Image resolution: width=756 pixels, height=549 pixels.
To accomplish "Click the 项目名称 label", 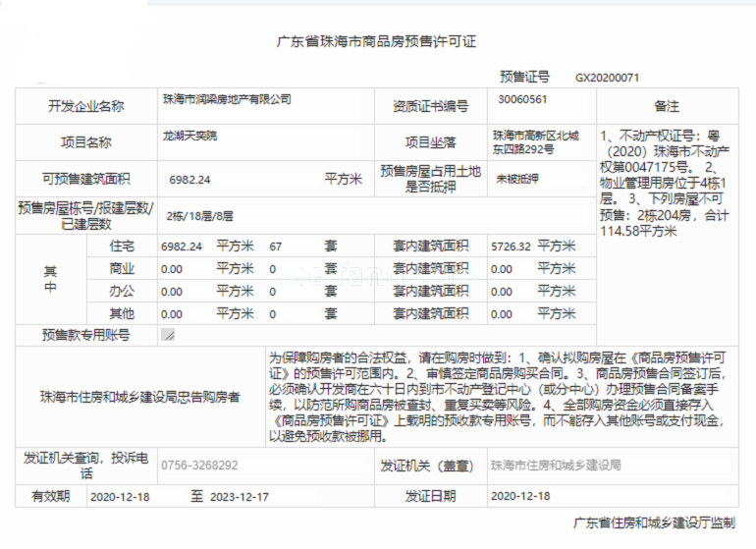I will click(x=85, y=142).
